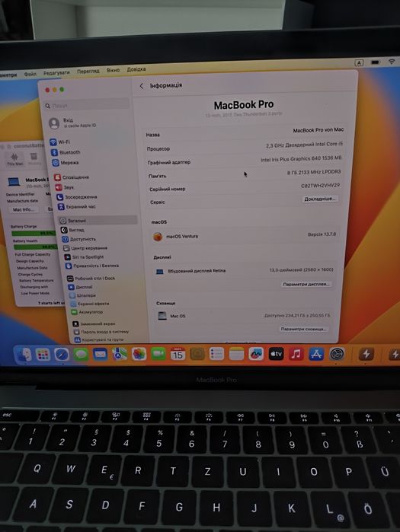400x532 pixels.
Task: Select Користувачі та групи in the sidebar
Action: (99, 339)
